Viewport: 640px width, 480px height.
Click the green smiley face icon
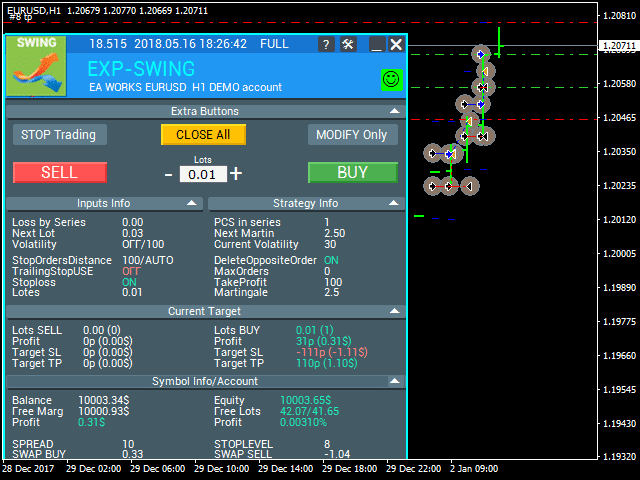[390, 78]
